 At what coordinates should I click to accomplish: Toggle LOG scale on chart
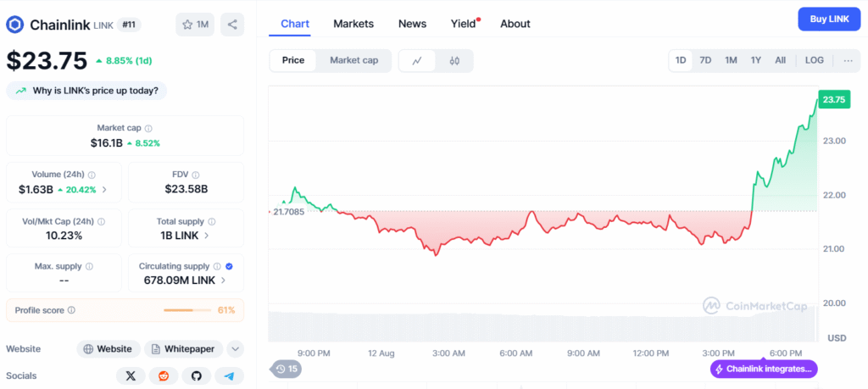(815, 60)
